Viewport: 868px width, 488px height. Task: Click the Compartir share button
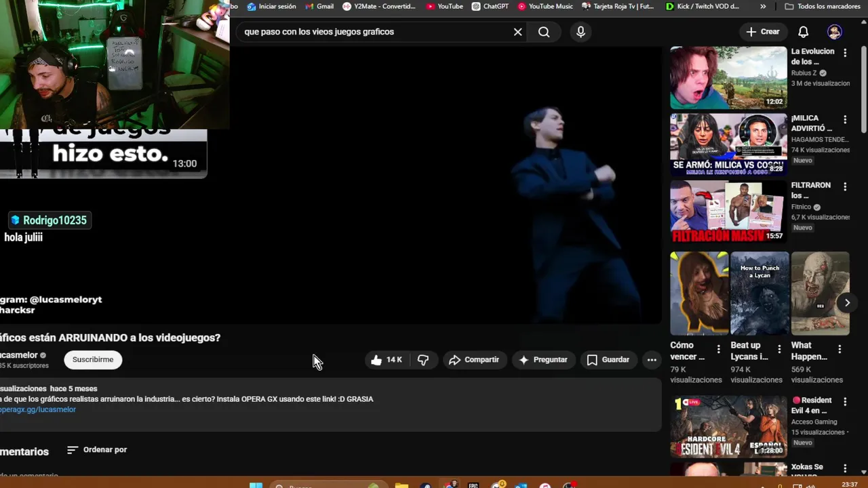click(x=474, y=360)
